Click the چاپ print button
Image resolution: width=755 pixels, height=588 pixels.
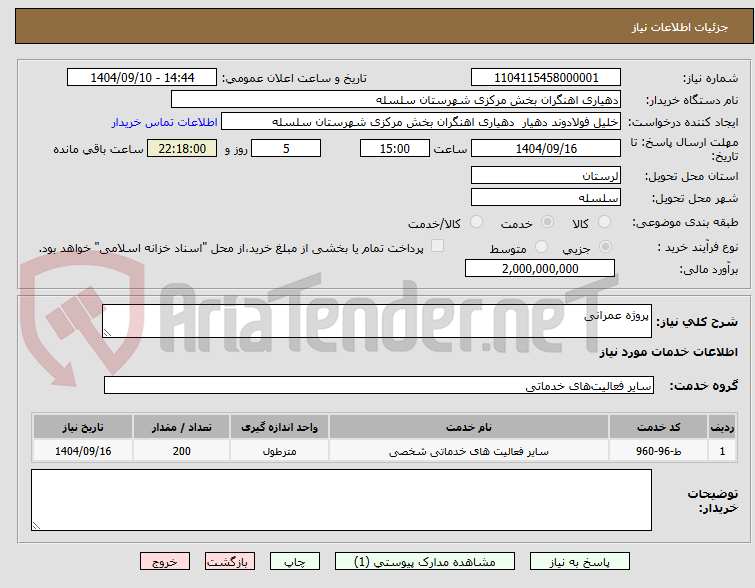click(295, 562)
